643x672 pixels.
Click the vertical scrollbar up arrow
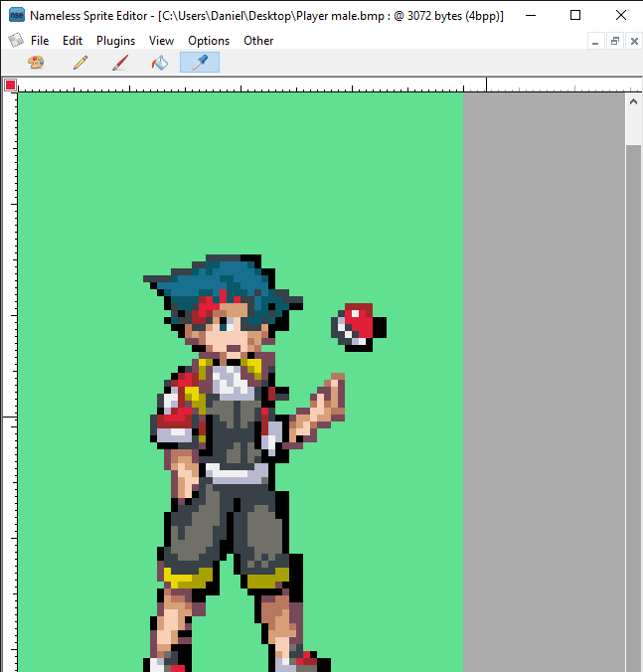tap(633, 102)
